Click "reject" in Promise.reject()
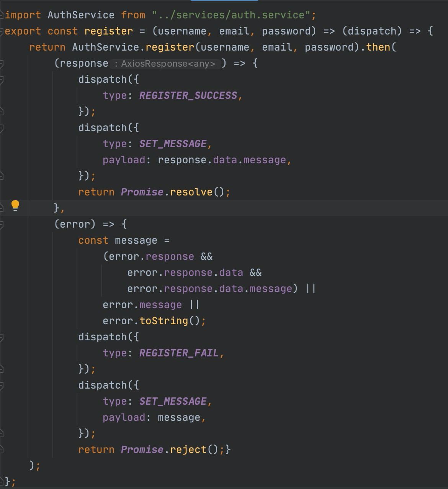 click(x=188, y=450)
